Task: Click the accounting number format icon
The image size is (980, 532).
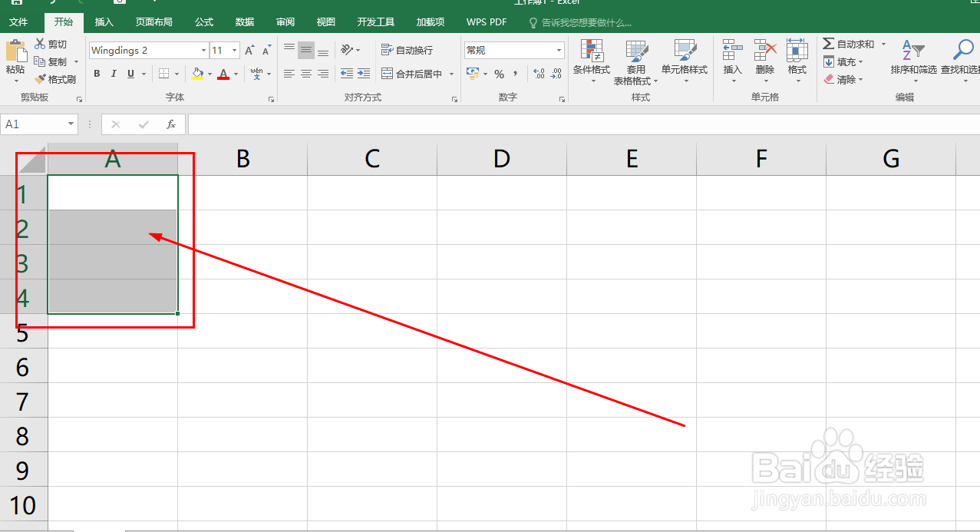Action: tap(472, 74)
